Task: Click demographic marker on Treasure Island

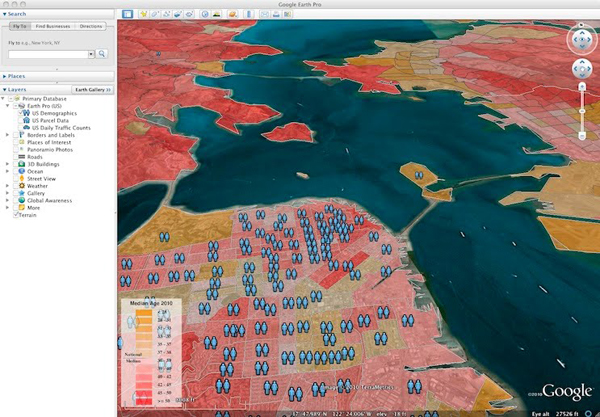Action: 419,175
